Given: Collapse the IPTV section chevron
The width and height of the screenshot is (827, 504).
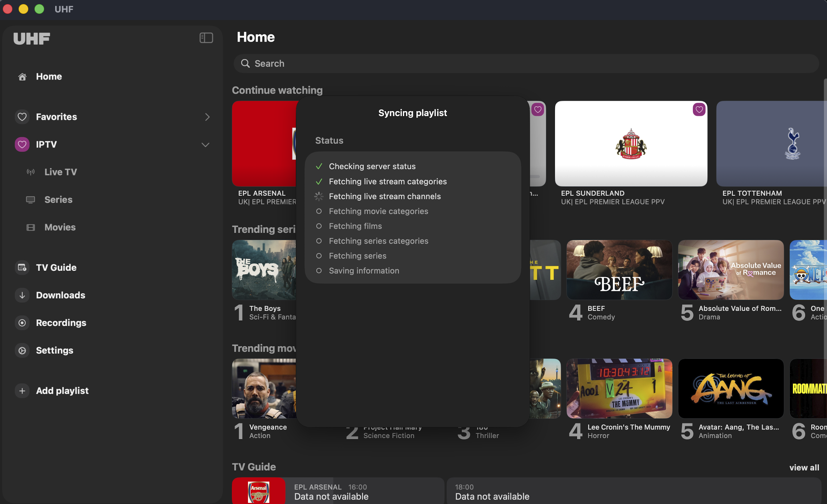Looking at the screenshot, I should pos(205,145).
